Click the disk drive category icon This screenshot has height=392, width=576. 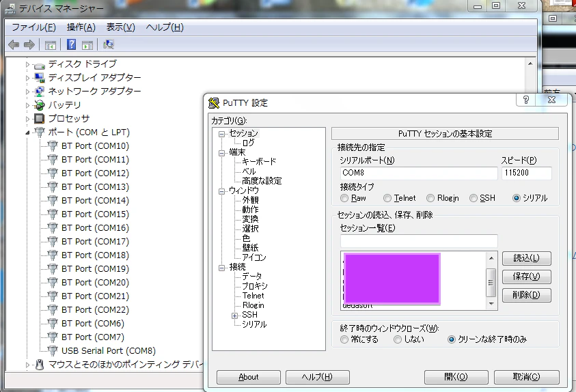39,66
